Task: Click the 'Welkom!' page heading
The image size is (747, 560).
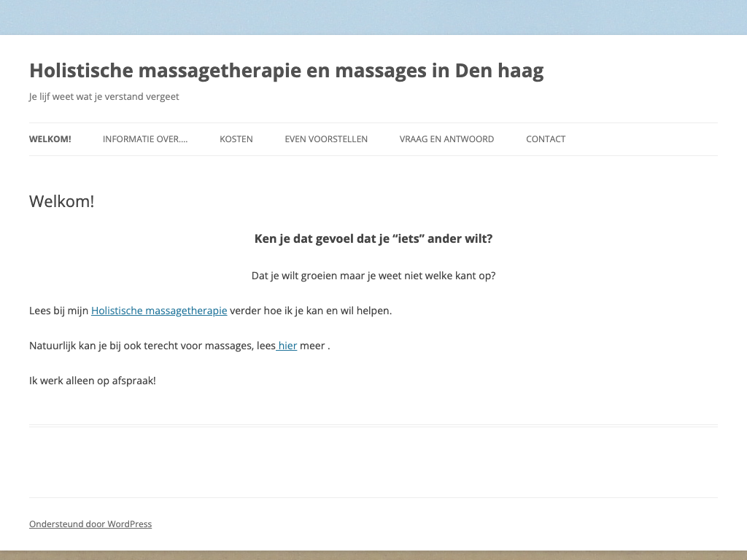Action: click(62, 201)
